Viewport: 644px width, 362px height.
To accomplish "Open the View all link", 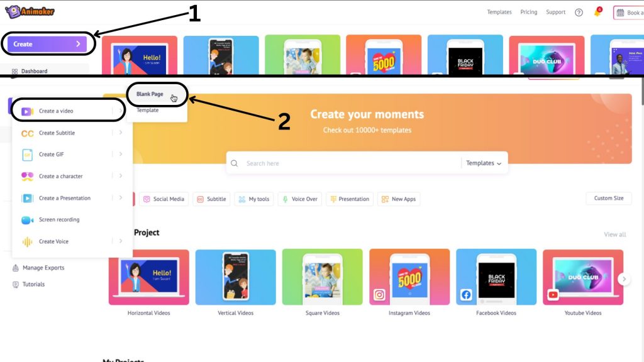I will pos(615,234).
